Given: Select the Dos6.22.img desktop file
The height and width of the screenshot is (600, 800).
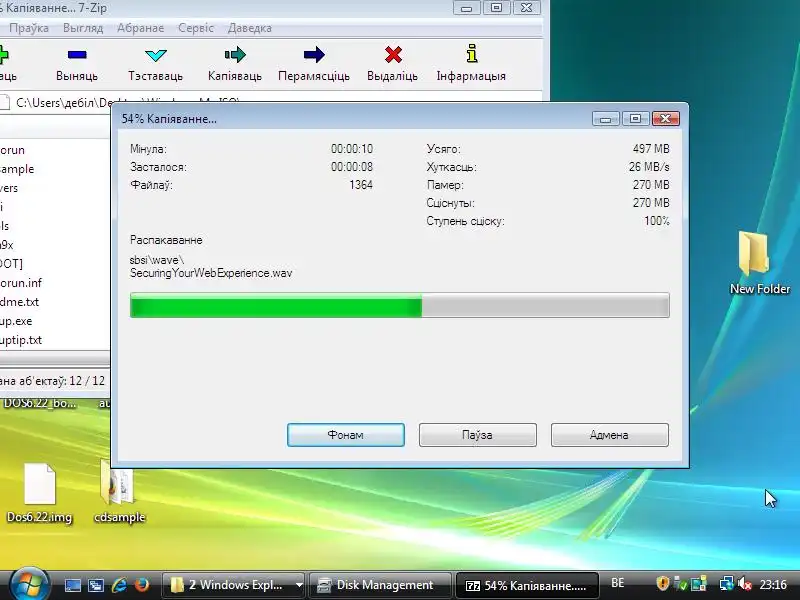Looking at the screenshot, I should (39, 493).
